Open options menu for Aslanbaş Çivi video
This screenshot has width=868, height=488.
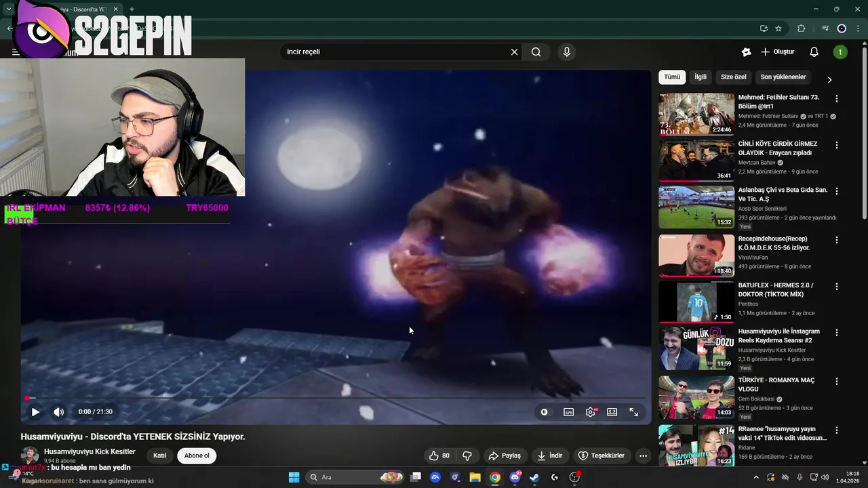pyautogui.click(x=836, y=191)
